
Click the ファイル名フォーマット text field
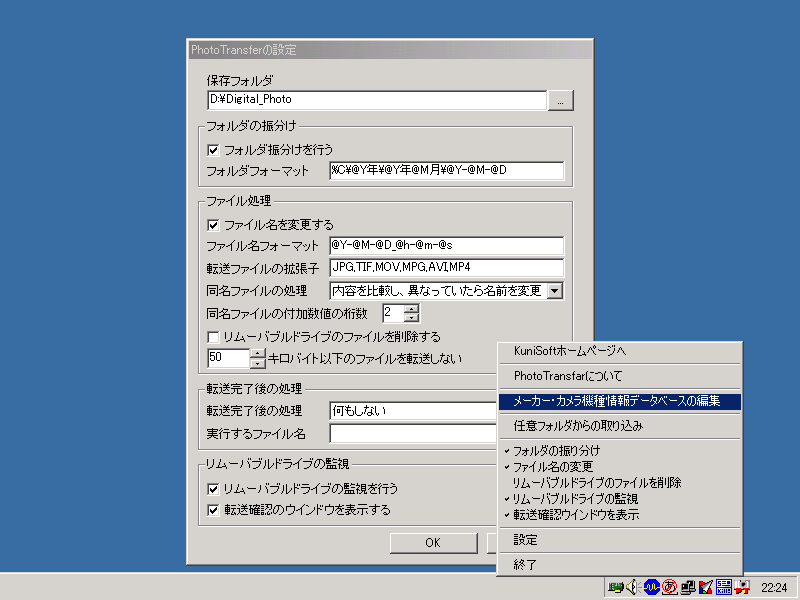(x=446, y=245)
